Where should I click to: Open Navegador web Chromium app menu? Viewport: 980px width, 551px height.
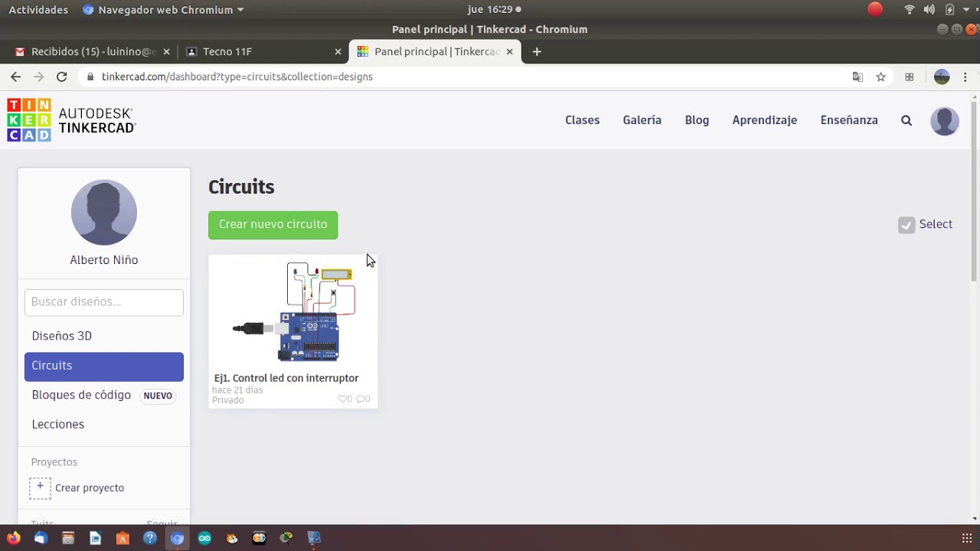(163, 9)
